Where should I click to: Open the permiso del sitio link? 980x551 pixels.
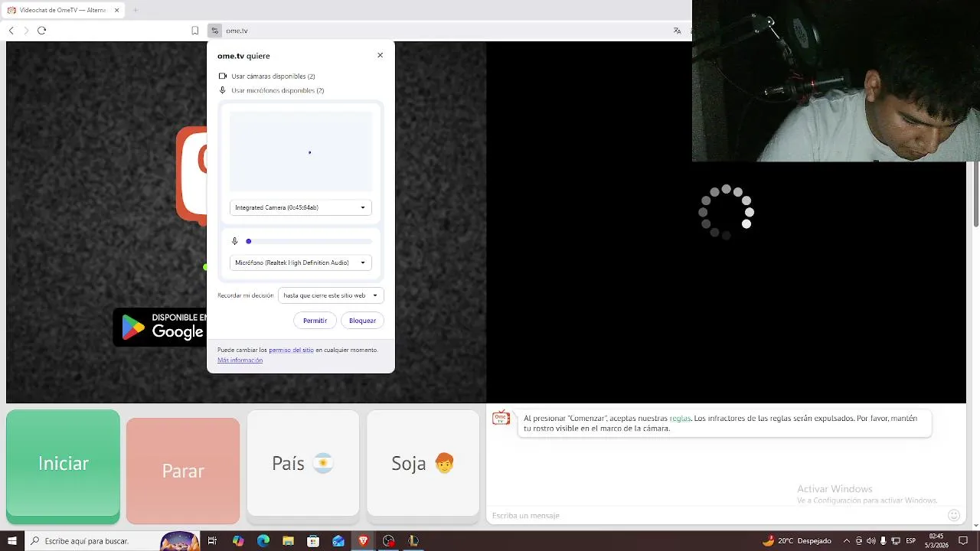(291, 350)
